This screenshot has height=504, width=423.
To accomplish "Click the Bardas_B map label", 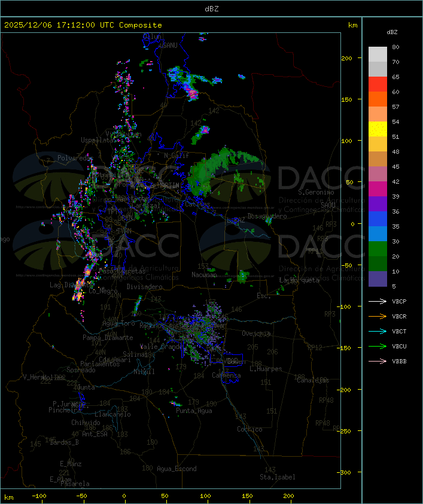I will tap(64, 442).
